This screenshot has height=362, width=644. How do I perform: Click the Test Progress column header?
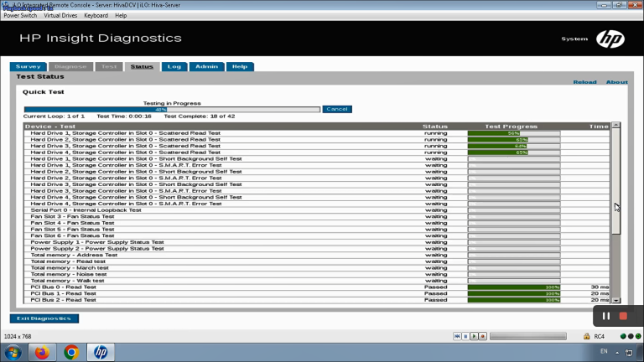pyautogui.click(x=511, y=127)
